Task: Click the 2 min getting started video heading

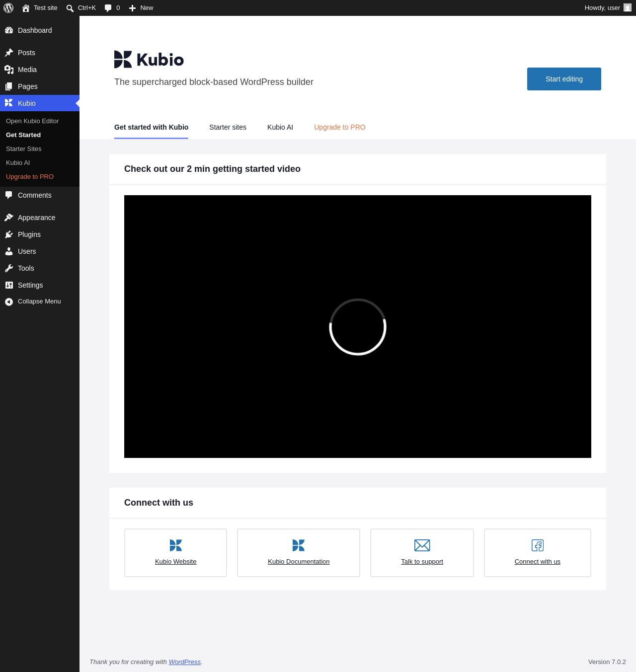Action: (212, 169)
